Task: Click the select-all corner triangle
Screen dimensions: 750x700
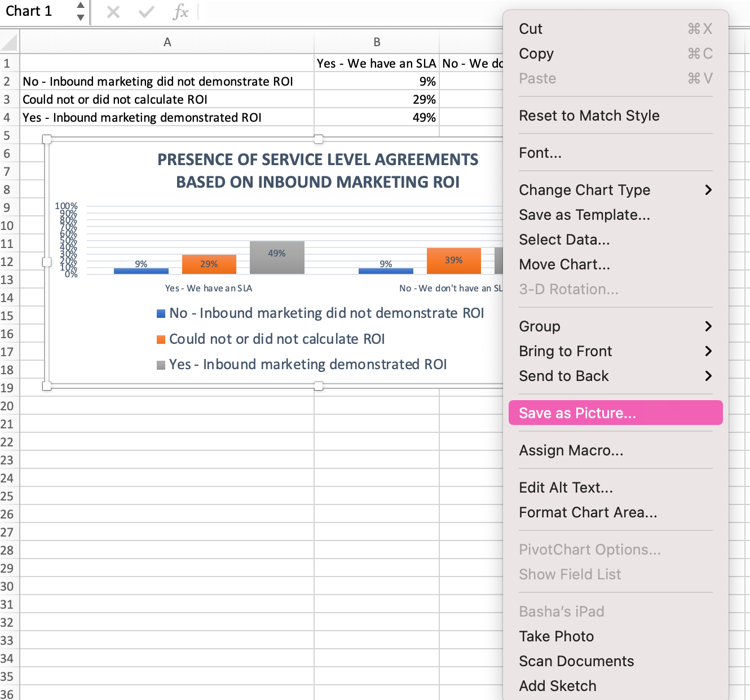Action: 10,42
